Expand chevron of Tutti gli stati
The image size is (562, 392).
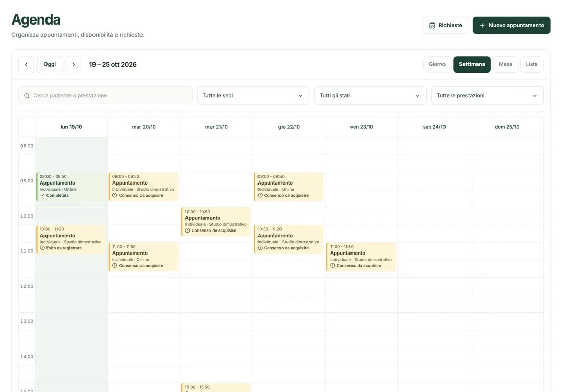(x=417, y=96)
